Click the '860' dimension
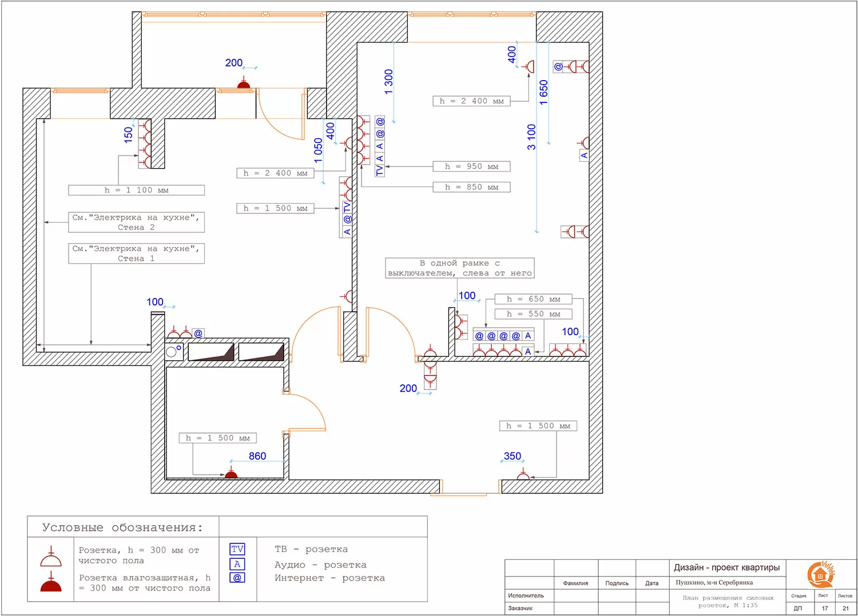This screenshot has width=858, height=616. (257, 456)
